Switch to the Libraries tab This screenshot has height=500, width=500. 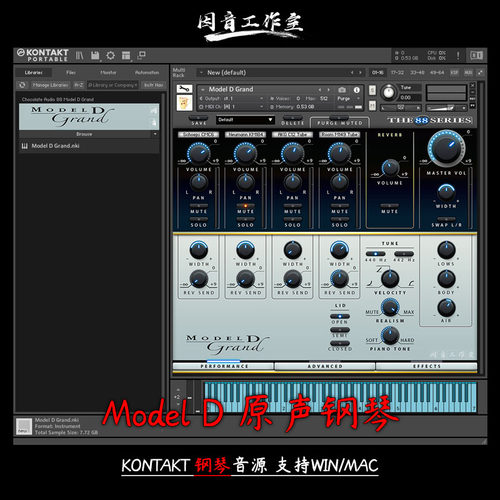click(x=34, y=72)
